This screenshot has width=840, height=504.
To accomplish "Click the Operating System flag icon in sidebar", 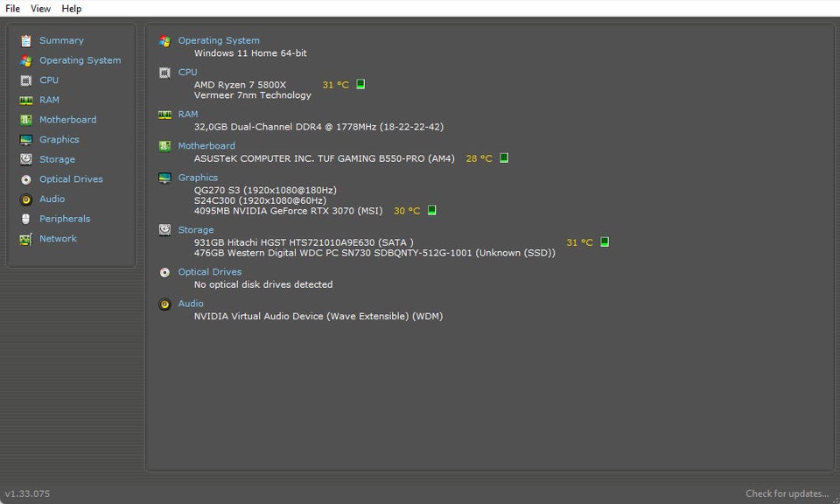I will (x=25, y=60).
